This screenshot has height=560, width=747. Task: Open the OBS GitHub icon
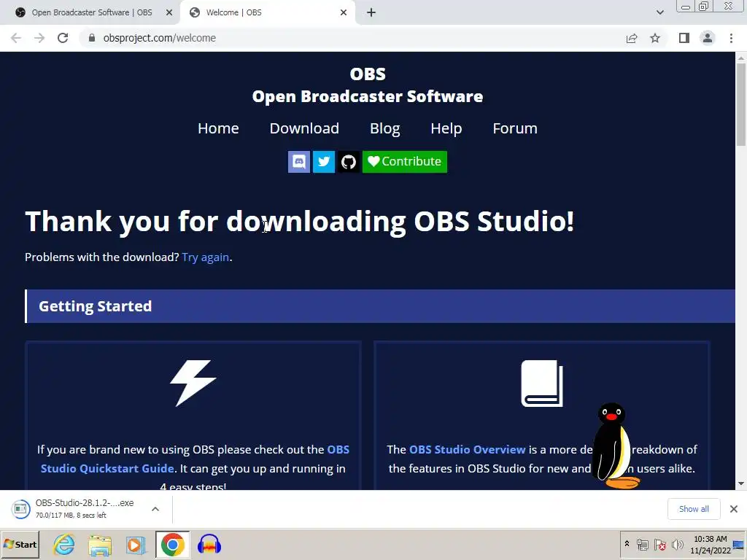point(349,162)
